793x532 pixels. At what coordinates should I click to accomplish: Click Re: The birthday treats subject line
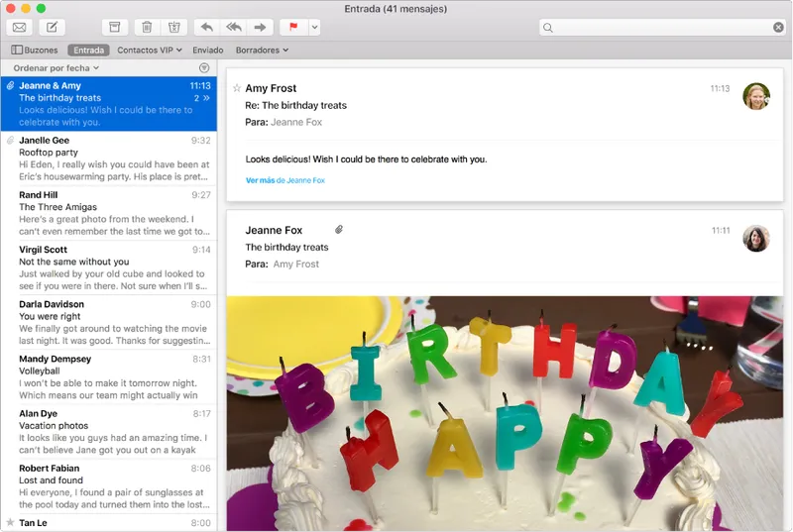tap(295, 106)
